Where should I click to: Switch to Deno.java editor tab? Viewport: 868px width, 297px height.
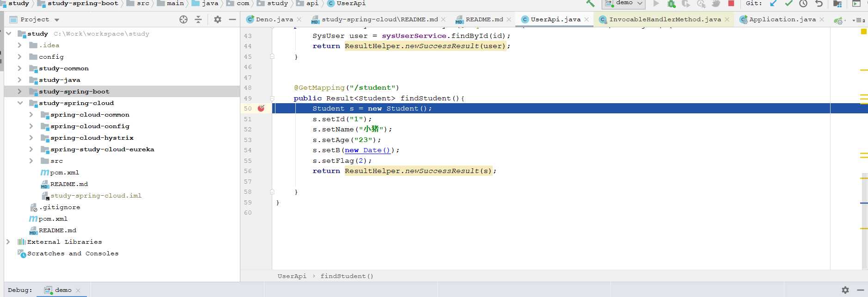tap(274, 19)
